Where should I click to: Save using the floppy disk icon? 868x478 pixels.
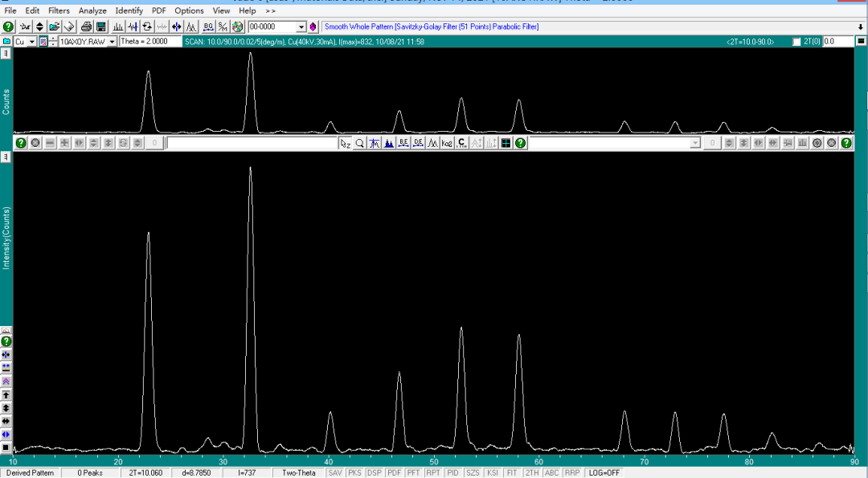pos(101,27)
